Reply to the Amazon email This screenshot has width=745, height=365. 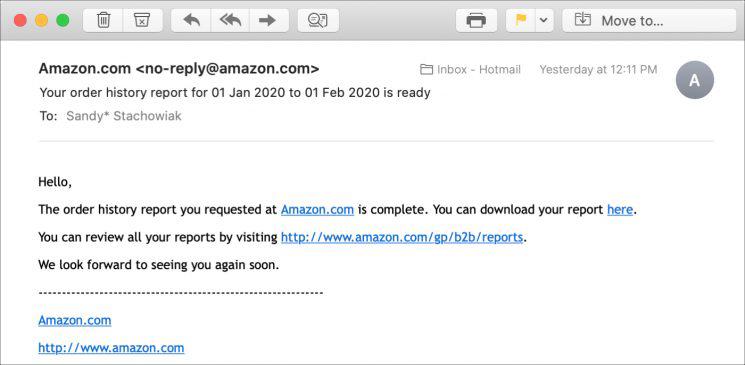pyautogui.click(x=191, y=20)
